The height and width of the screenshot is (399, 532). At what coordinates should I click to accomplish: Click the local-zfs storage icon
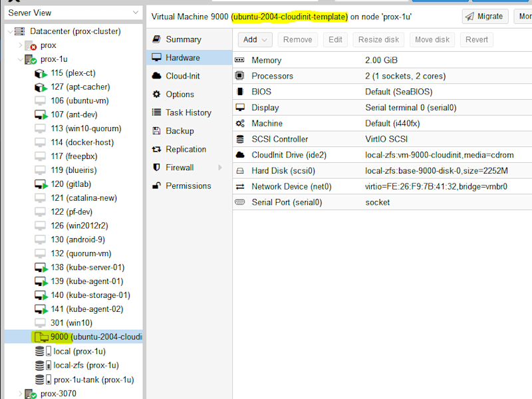point(43,365)
